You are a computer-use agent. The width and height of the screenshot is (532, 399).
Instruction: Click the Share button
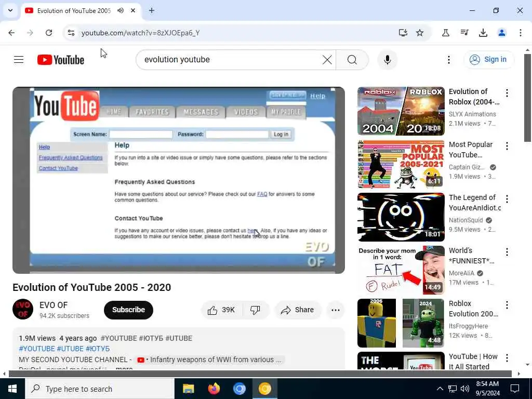coord(298,310)
